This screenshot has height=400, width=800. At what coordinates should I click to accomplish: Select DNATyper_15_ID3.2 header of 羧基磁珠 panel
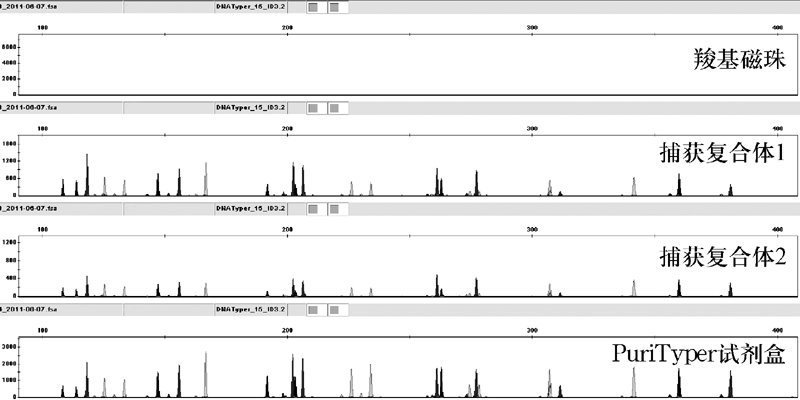251,7
